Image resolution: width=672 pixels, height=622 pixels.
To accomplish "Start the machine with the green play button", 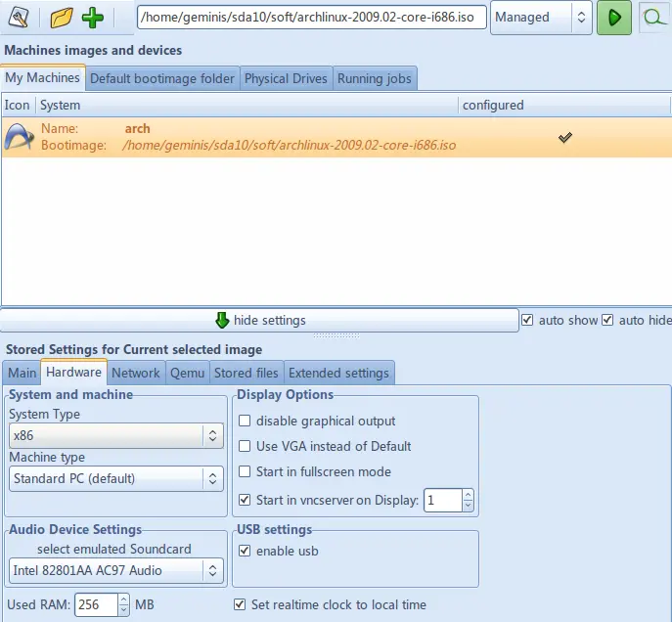I will click(614, 18).
